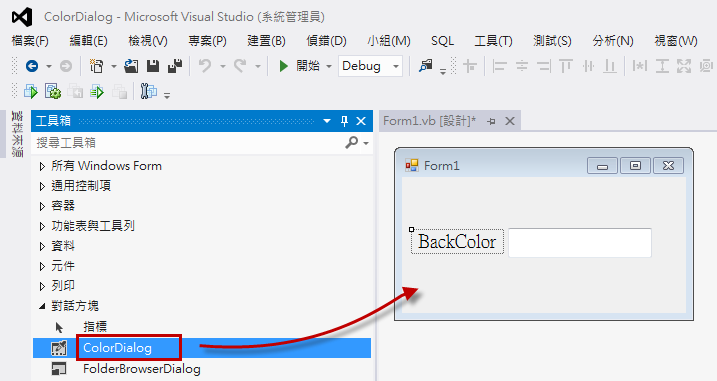Toggle auto-hide pin on toolbox panel
Screen dimensions: 717x381
point(344,121)
